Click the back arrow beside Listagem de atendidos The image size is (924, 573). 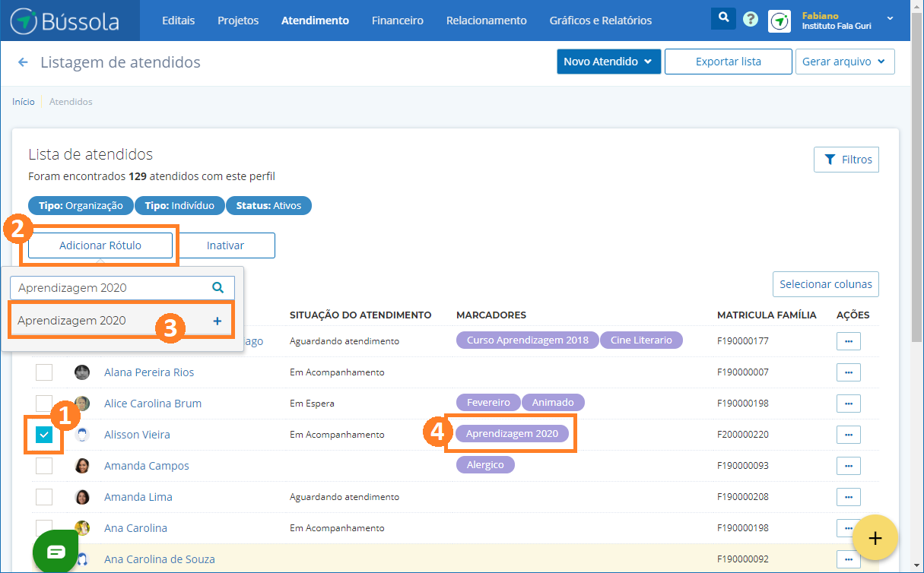point(23,62)
